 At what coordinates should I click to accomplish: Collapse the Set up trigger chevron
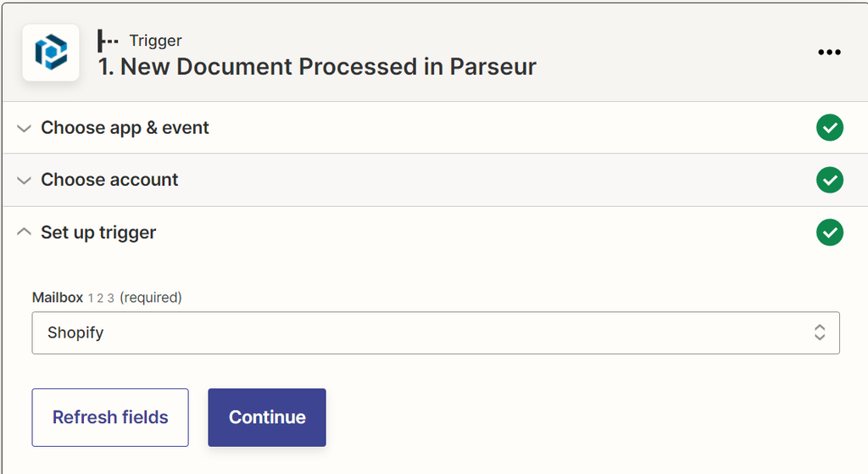pyautogui.click(x=25, y=232)
